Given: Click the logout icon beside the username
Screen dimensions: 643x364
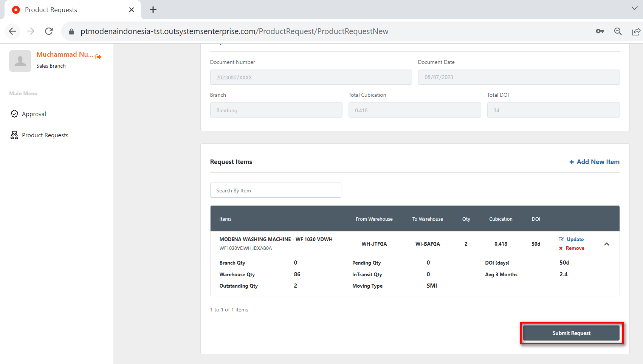Looking at the screenshot, I should [x=98, y=57].
